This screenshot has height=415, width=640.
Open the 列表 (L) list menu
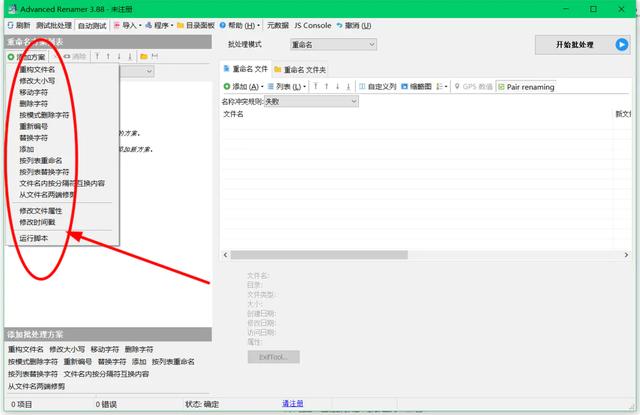click(x=287, y=87)
